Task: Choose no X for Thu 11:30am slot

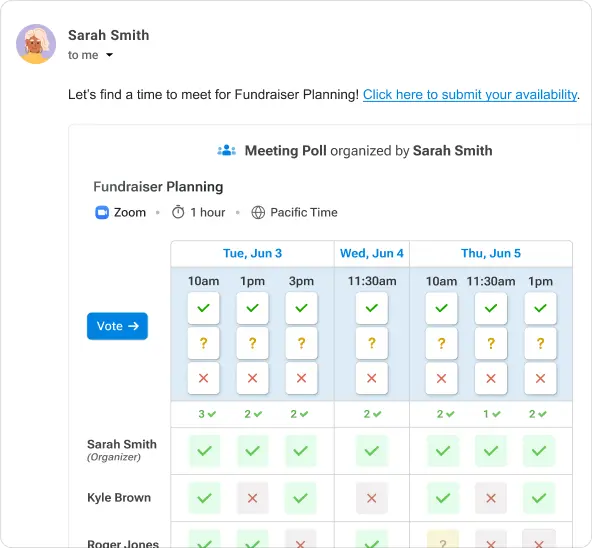Action: [x=491, y=378]
